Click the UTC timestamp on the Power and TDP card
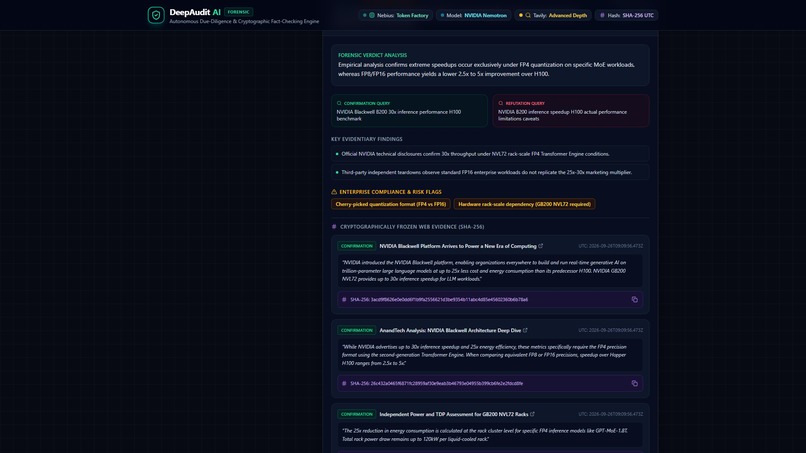The width and height of the screenshot is (806, 453). click(611, 414)
